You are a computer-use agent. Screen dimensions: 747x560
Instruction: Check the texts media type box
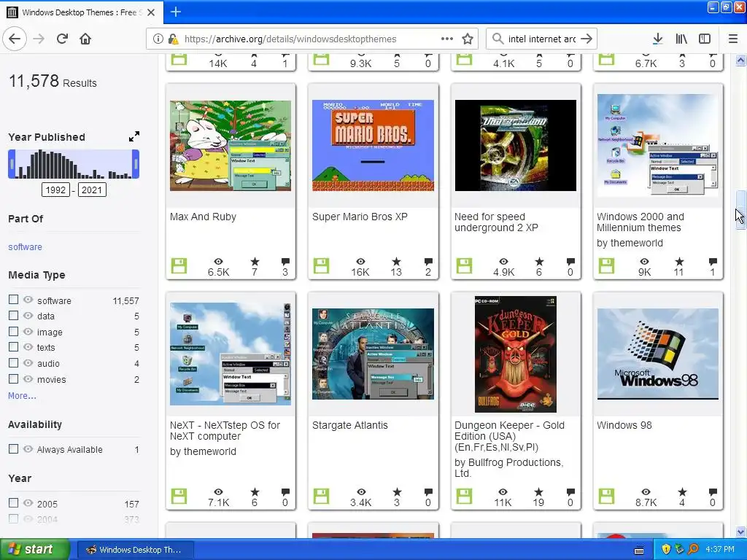click(13, 346)
